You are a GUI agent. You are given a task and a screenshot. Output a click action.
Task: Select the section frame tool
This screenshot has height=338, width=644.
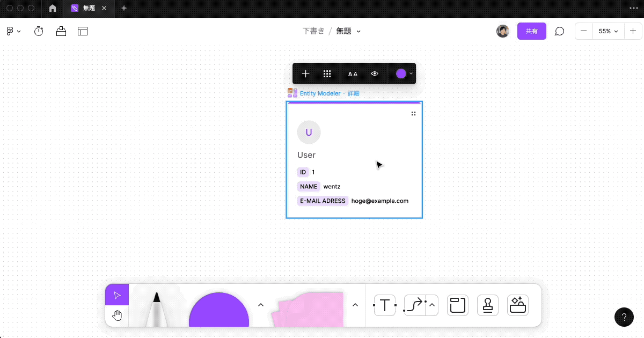[458, 305]
